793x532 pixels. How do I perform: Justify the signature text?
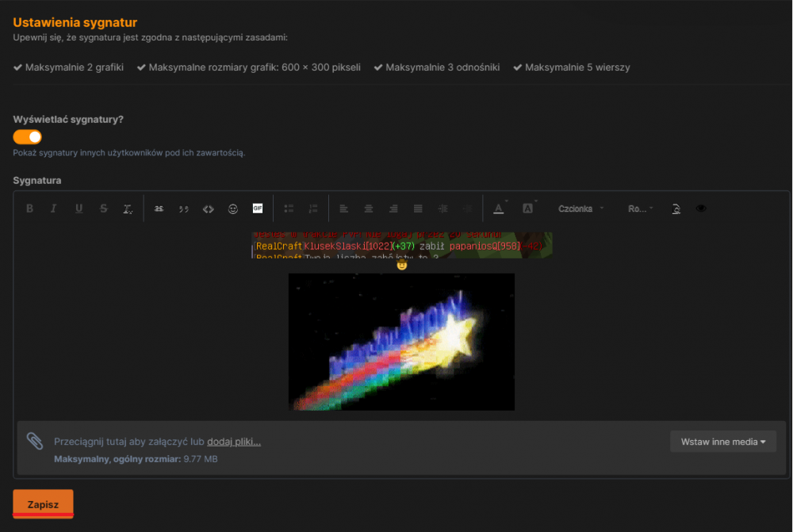pos(418,208)
